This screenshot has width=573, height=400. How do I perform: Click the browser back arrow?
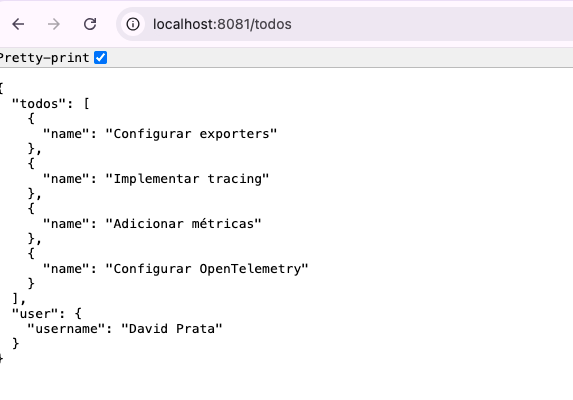pyautogui.click(x=18, y=24)
